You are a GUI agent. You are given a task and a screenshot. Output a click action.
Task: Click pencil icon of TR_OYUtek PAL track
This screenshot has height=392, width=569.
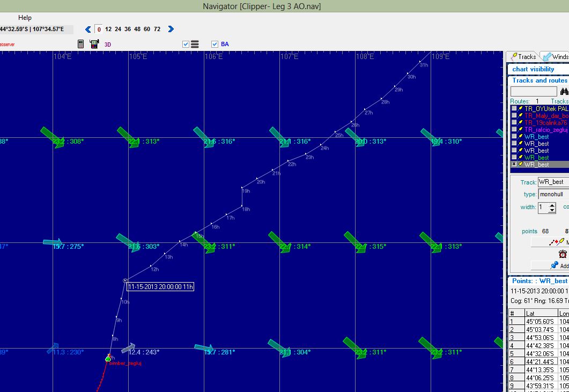pyautogui.click(x=520, y=108)
